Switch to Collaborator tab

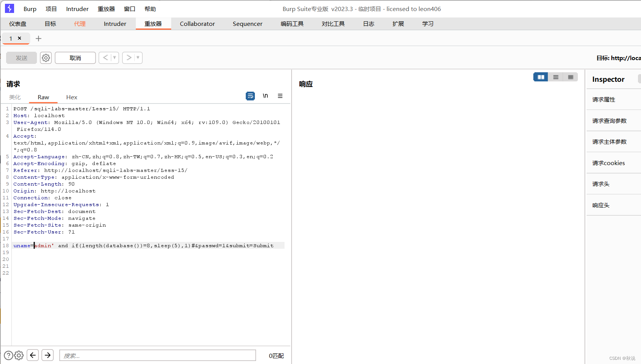click(x=197, y=24)
